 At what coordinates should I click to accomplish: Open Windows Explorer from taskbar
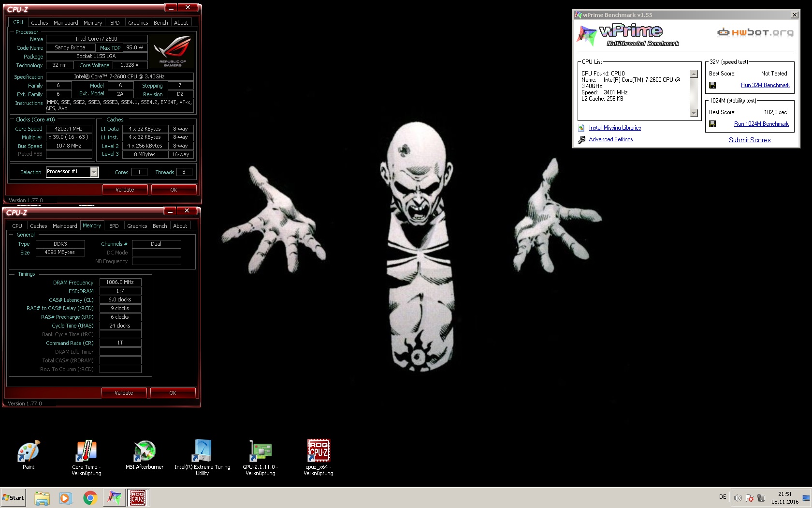coord(42,498)
